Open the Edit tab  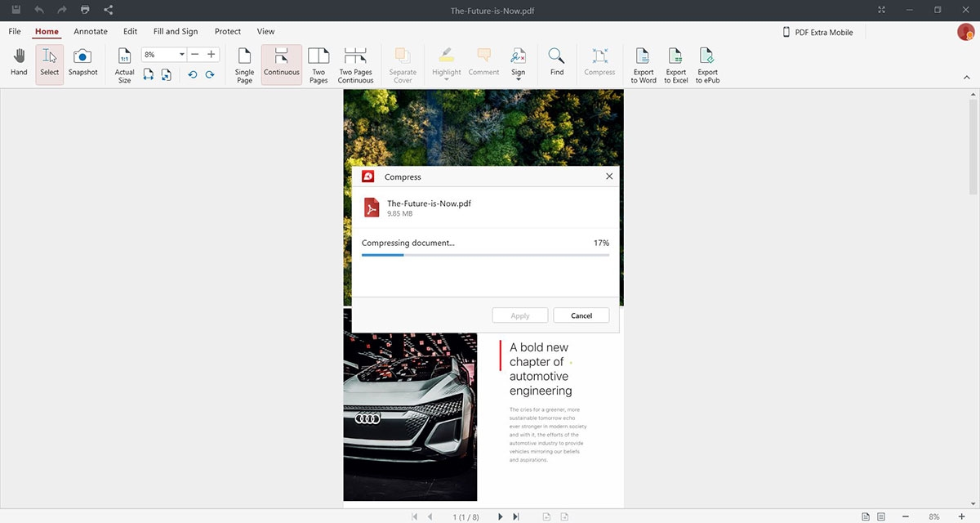click(x=131, y=32)
